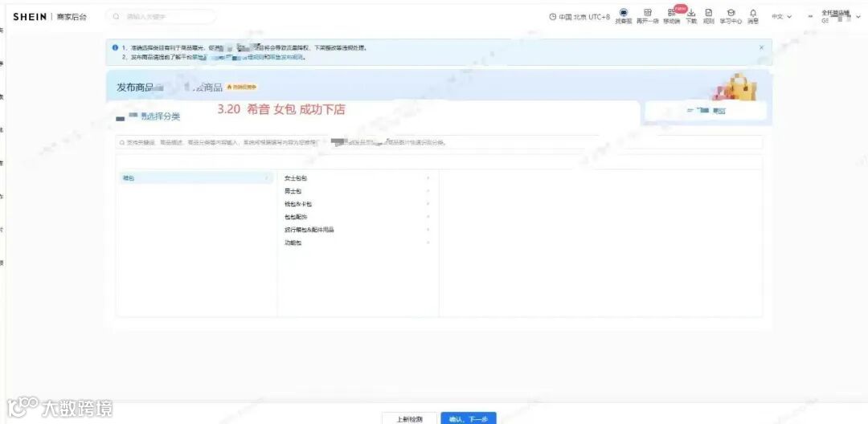Expand the 包包配饰 category
The image size is (868, 424).
358,217
